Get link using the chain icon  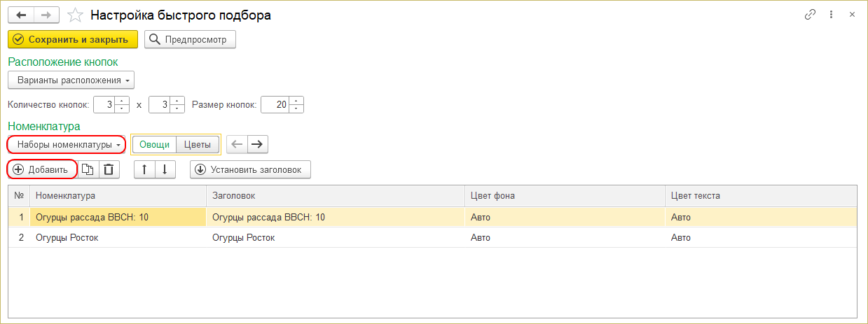tap(811, 15)
